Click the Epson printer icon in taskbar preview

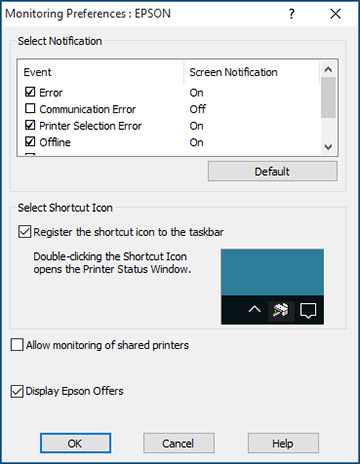pos(281,311)
